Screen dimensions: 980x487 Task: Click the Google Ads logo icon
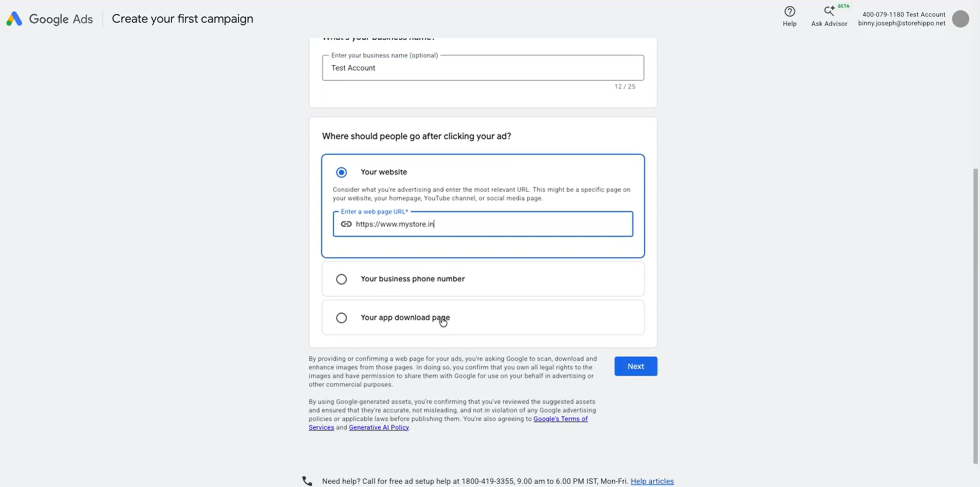coord(14,19)
